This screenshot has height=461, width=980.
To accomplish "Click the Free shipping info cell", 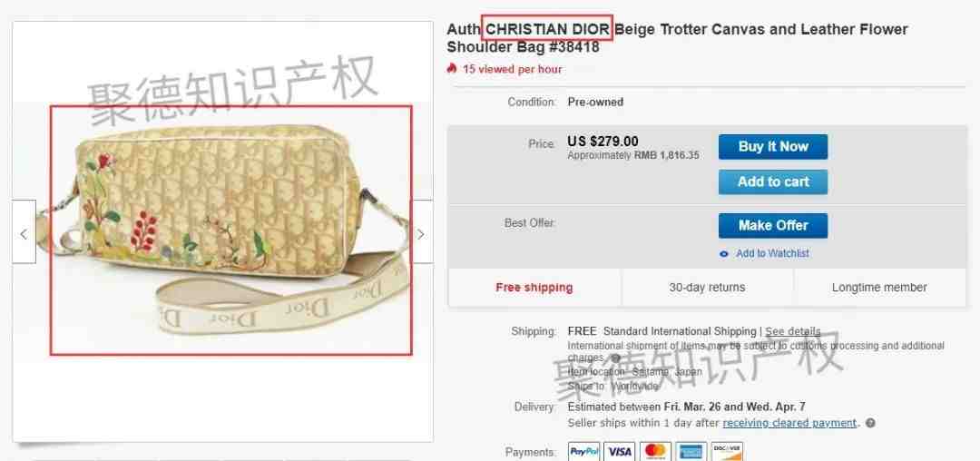I will coord(534,288).
